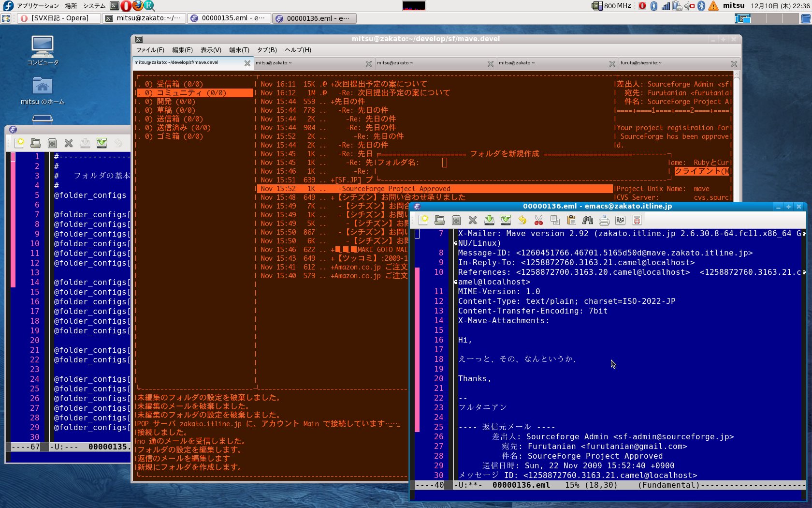Click the Cut scissors icon in the Emacs toolbar
This screenshot has height=508, width=812.
[x=538, y=221]
